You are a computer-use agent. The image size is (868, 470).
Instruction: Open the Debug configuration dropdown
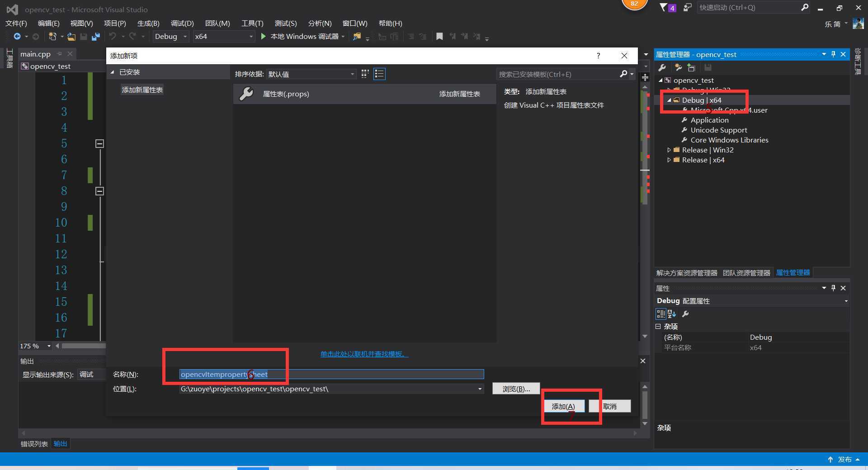click(x=170, y=36)
